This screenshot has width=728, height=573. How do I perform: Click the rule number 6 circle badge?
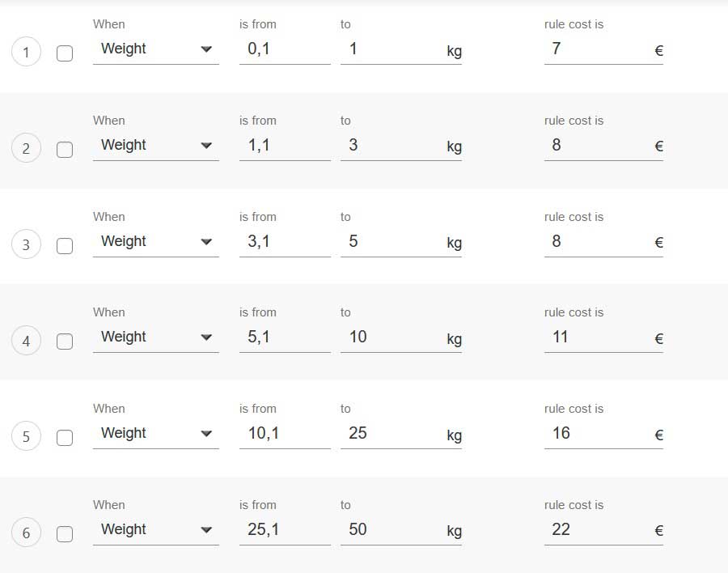(26, 533)
